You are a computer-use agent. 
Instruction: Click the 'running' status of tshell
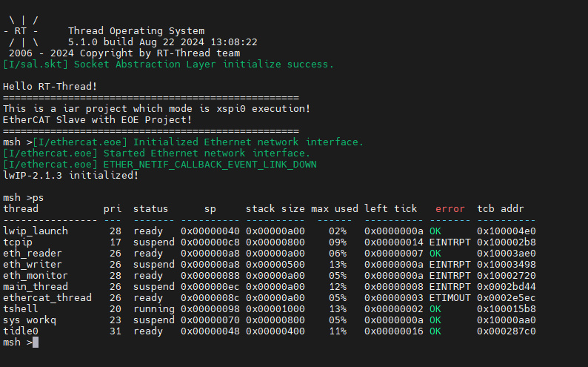click(154, 309)
